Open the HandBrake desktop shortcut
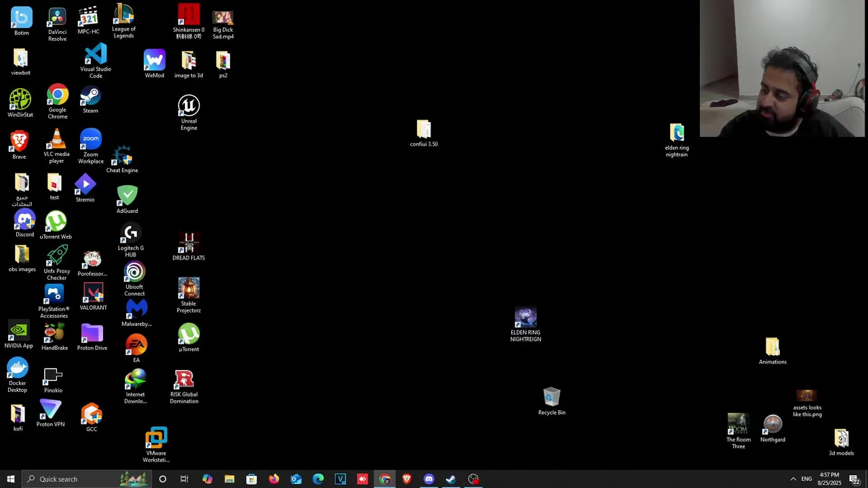 pos(54,337)
